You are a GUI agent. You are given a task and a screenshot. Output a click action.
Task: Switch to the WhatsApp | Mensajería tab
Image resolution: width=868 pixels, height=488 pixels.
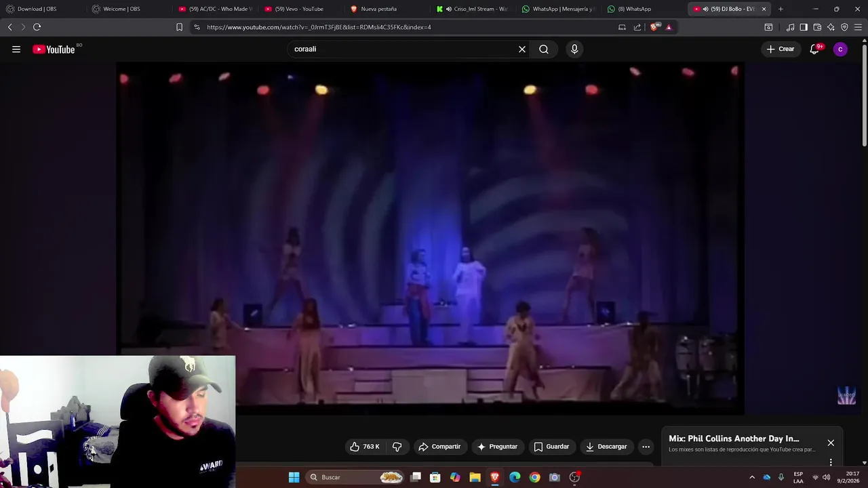pos(557,9)
